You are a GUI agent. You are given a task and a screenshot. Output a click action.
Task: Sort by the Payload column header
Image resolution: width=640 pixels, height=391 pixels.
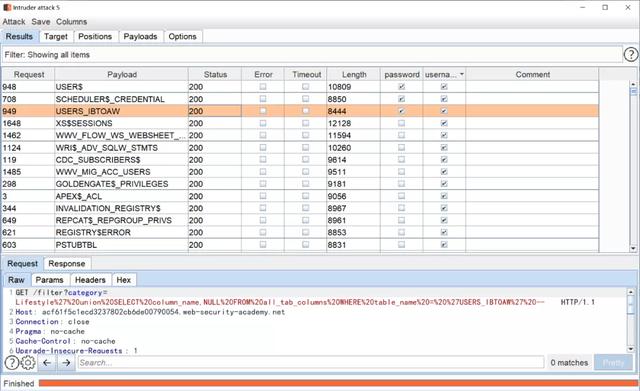coord(122,74)
